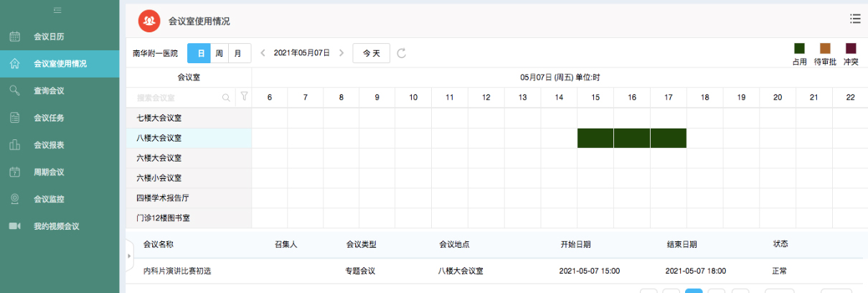The height and width of the screenshot is (293, 868).
Task: Go to previous day arrow
Action: pyautogui.click(x=263, y=53)
